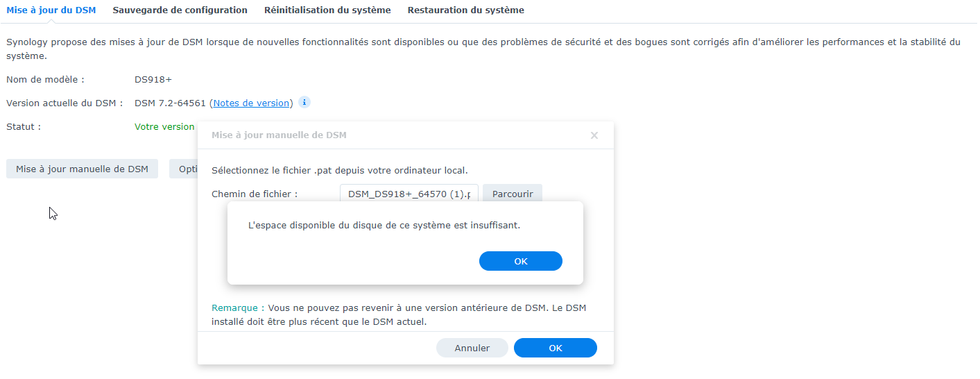The height and width of the screenshot is (379, 980).
Task: Click the DS918+ model name value
Action: (153, 80)
